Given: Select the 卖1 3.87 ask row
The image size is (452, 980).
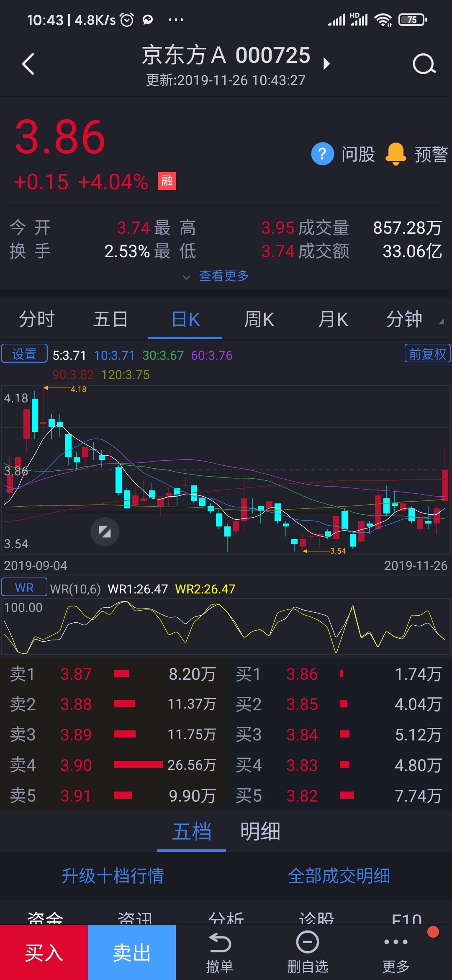Looking at the screenshot, I should point(113,674).
